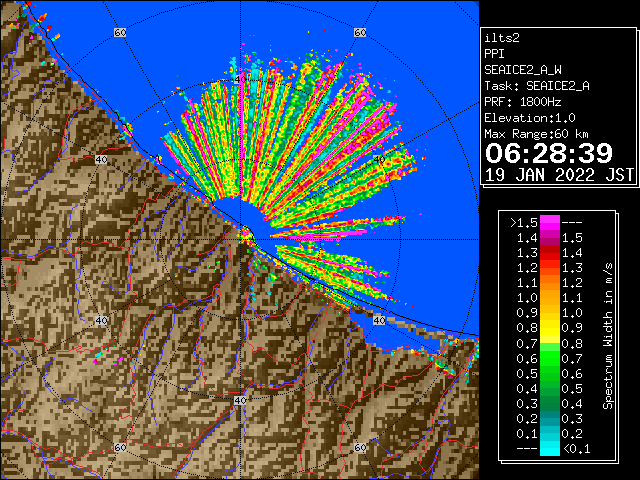Viewport: 640px width, 480px height.
Task: Click the '40' range label directly south over land
Action: 240,400
